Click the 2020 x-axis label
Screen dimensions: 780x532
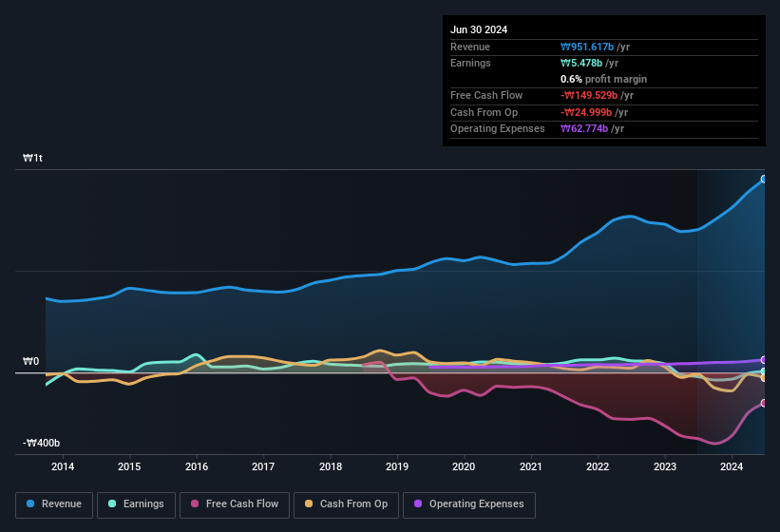coord(464,466)
